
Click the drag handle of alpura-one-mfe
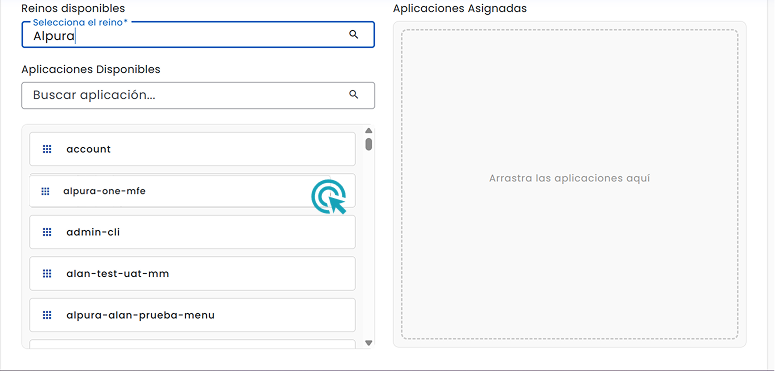coord(45,191)
